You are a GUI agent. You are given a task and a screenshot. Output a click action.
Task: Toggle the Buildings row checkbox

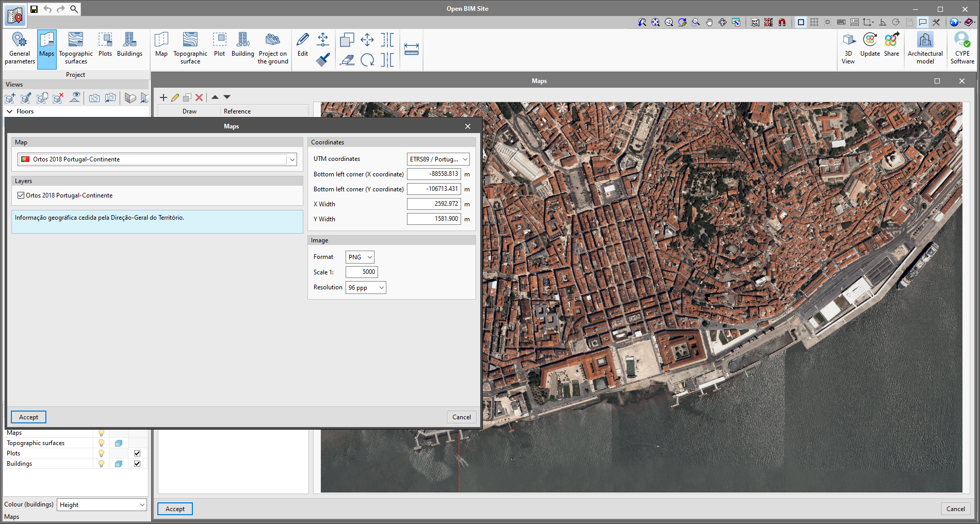[x=137, y=464]
